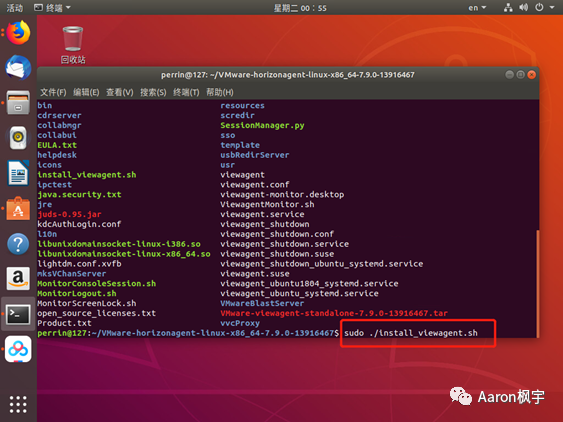This screenshot has width=563, height=422.
Task: Show applications grid at dock bottom
Action: click(18, 404)
